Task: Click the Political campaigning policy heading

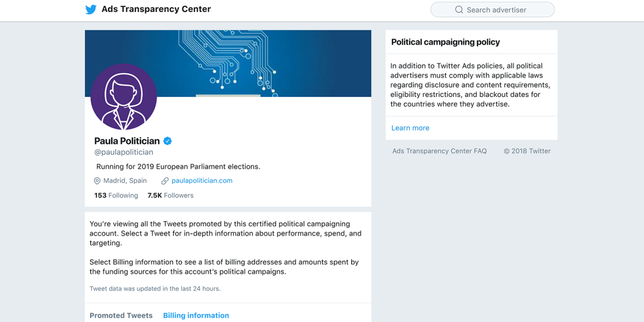Action: (445, 42)
